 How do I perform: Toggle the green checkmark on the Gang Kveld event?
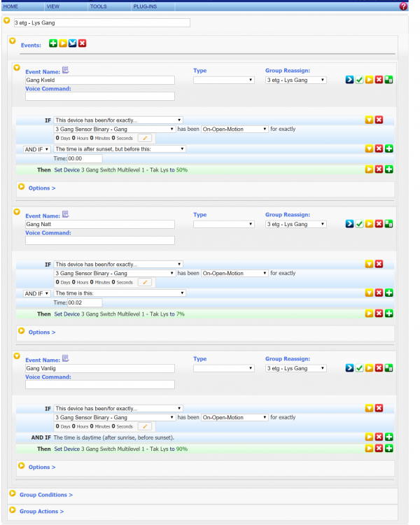359,80
